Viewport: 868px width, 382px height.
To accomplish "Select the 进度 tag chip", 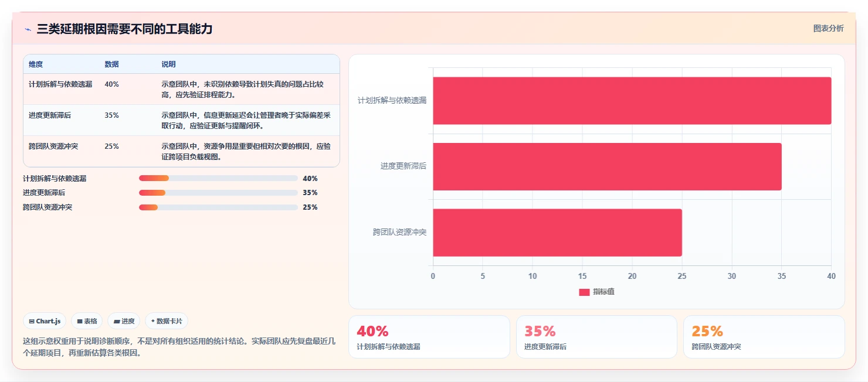I will tap(124, 321).
